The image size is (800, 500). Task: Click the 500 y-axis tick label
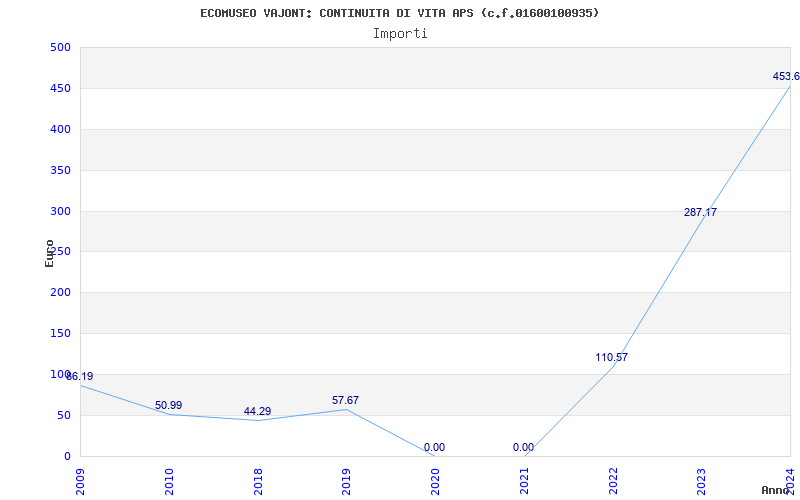pyautogui.click(x=60, y=47)
